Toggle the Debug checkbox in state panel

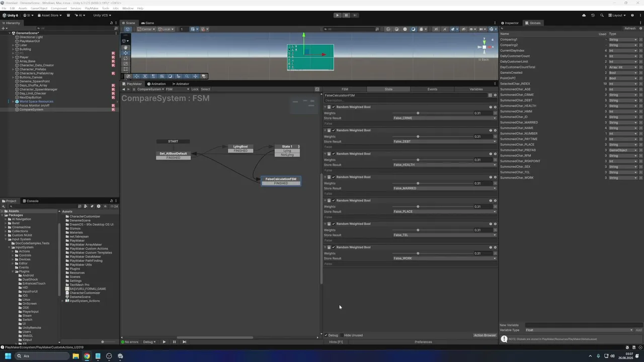point(326,335)
